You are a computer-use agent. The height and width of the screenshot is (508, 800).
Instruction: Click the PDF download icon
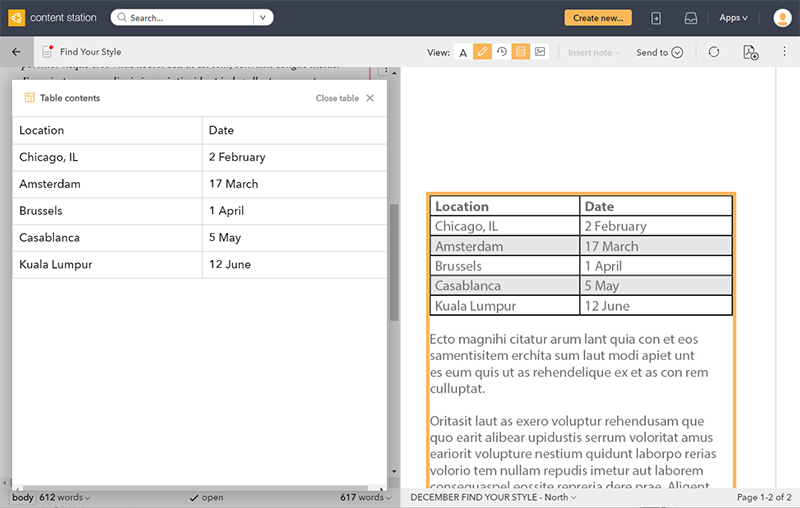tap(750, 52)
